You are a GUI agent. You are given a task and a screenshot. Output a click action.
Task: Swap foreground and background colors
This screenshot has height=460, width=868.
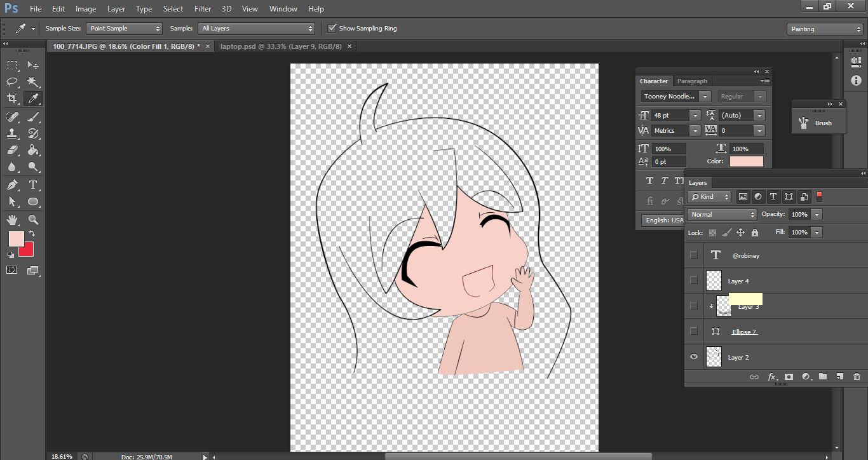[x=32, y=234]
